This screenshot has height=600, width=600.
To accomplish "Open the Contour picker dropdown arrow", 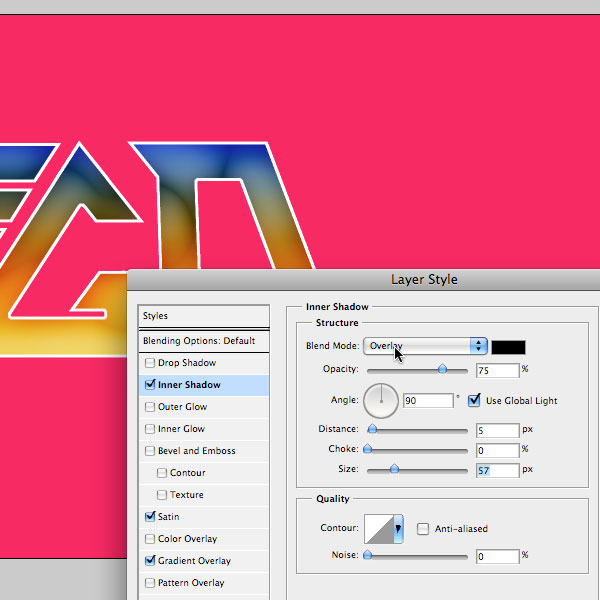I will [398, 529].
